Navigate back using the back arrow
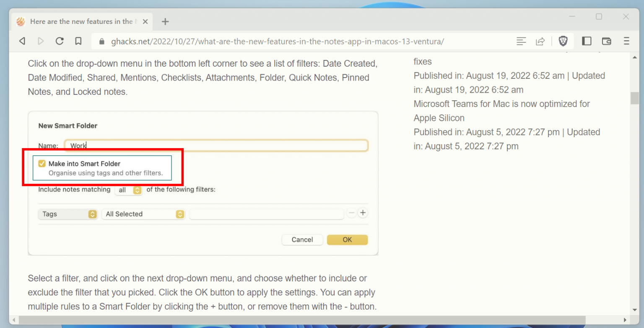The image size is (644, 328). [22, 41]
